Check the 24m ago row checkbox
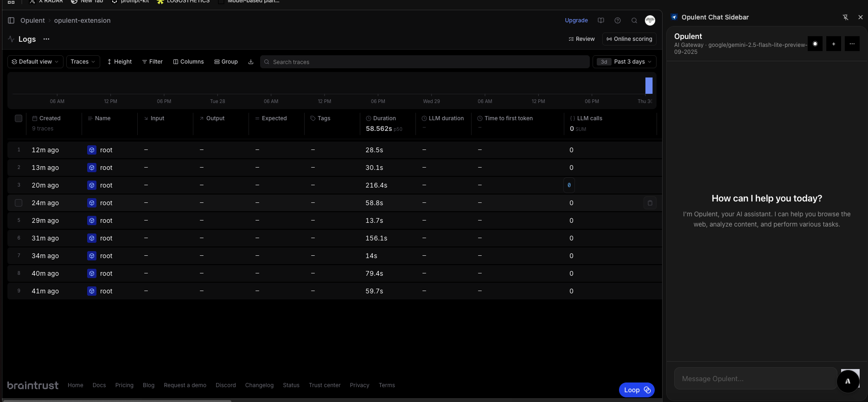The image size is (868, 402). click(x=19, y=203)
